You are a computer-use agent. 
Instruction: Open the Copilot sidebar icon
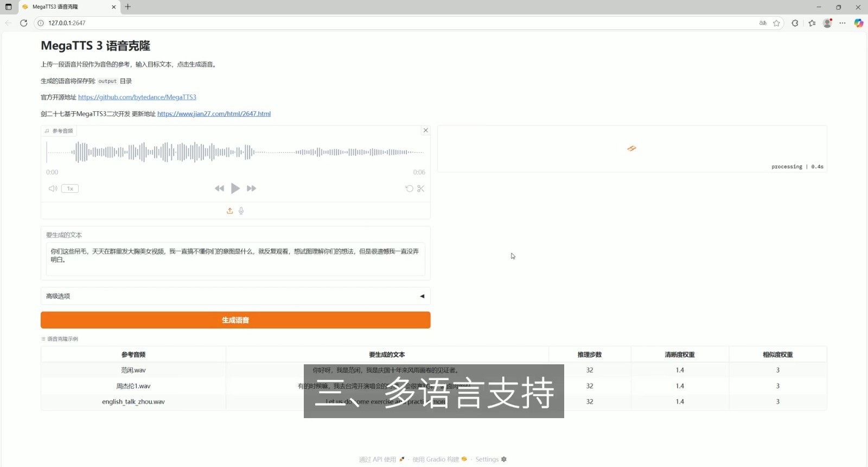(859, 23)
